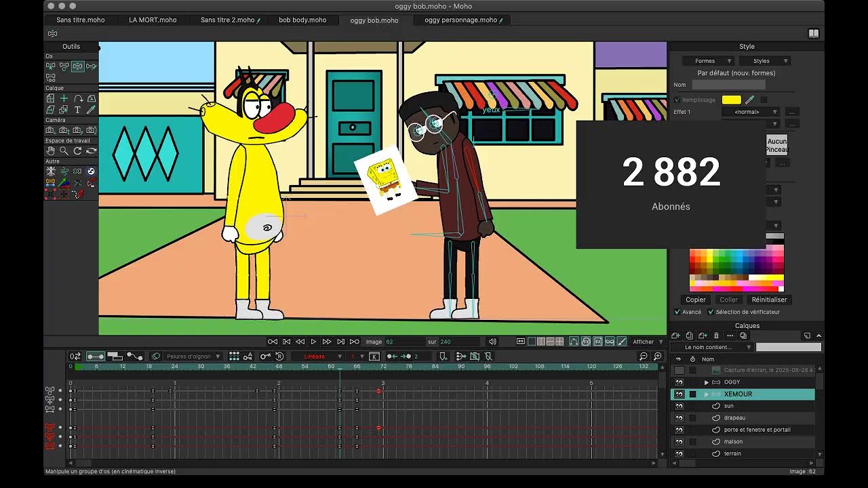Select the Pan Workspace hand tool
Image resolution: width=868 pixels, height=488 pixels.
click(x=50, y=150)
